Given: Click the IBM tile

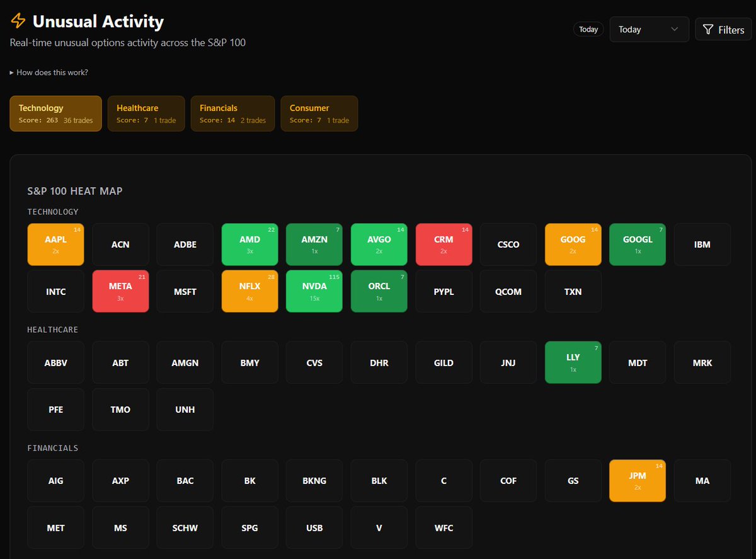Looking at the screenshot, I should [x=702, y=245].
